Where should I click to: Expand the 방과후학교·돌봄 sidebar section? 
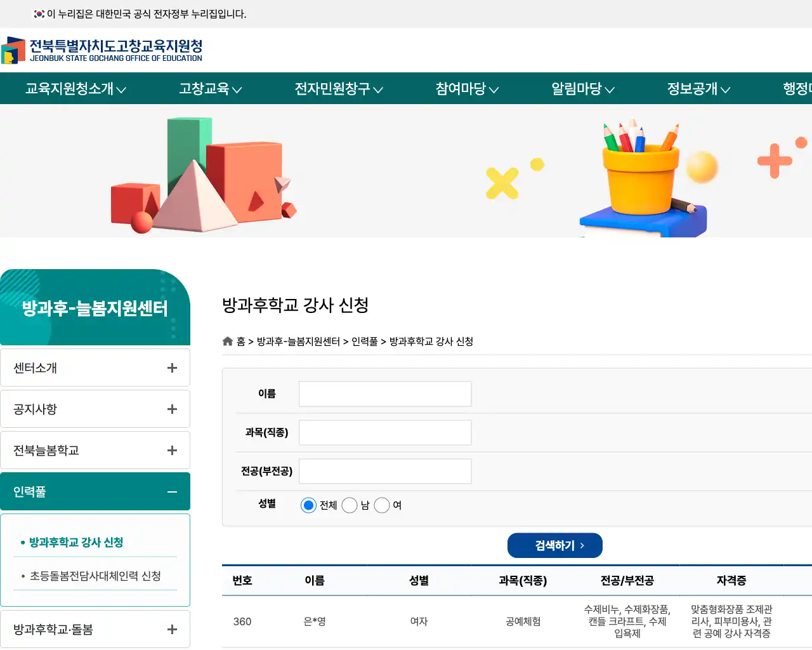coord(172,628)
